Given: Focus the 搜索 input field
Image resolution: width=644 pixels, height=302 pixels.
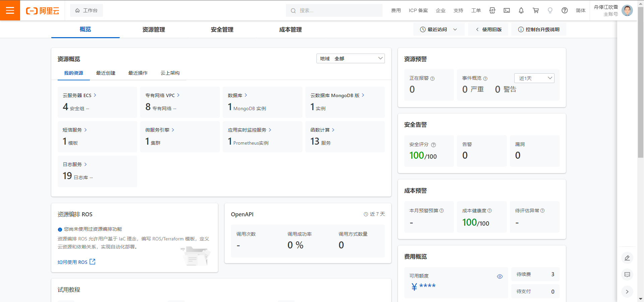Looking at the screenshot, I should [x=334, y=10].
